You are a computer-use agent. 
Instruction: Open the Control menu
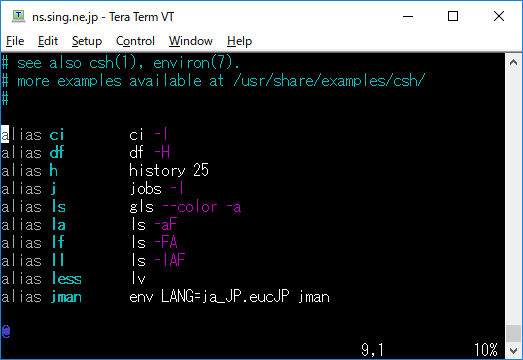135,41
